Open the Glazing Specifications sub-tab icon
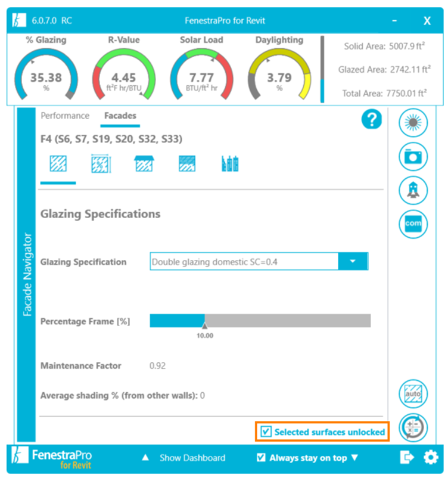The width and height of the screenshot is (448, 481). tap(58, 163)
